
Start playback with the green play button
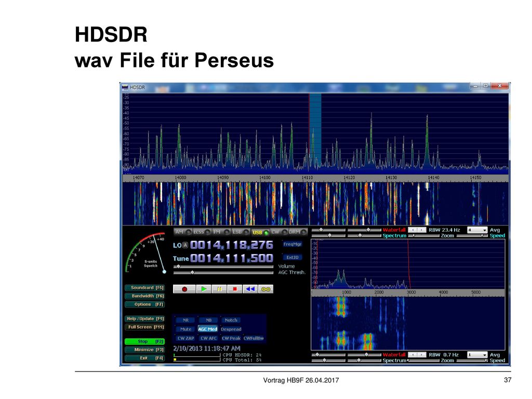click(204, 289)
